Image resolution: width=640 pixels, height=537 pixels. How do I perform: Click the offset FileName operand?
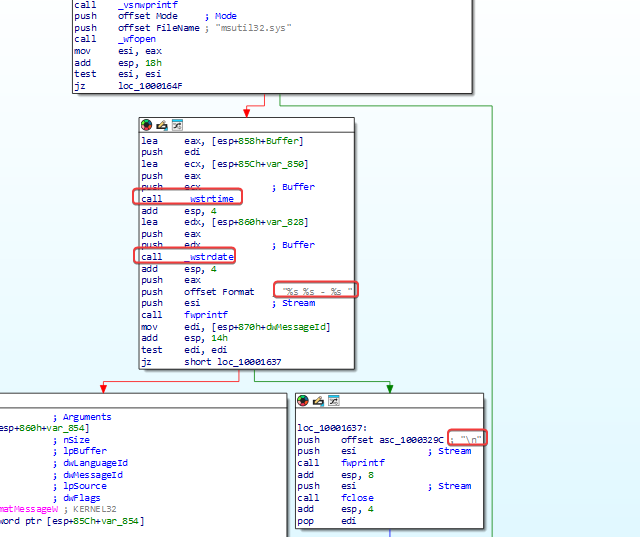pos(159,28)
